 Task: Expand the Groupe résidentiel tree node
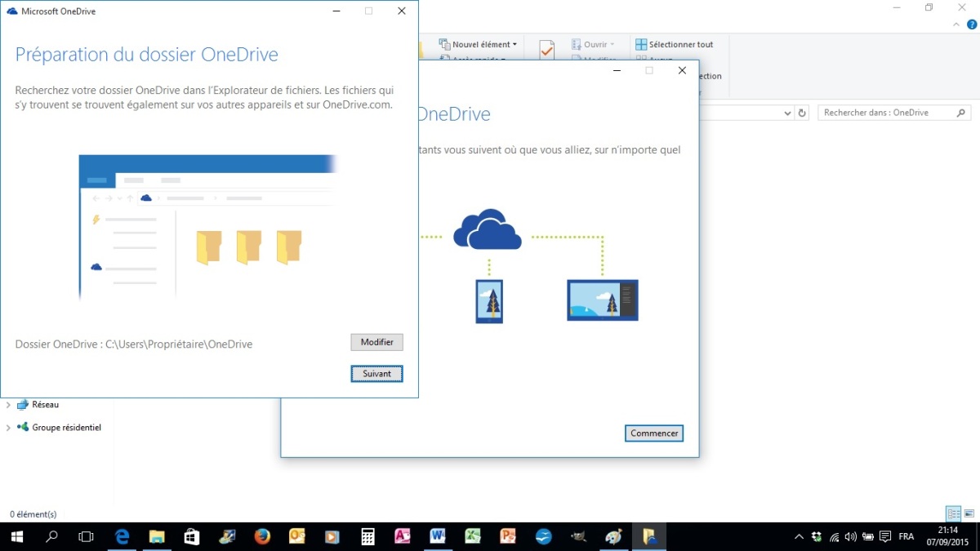pos(8,428)
